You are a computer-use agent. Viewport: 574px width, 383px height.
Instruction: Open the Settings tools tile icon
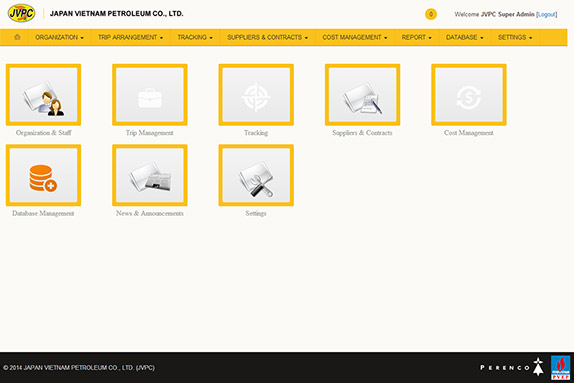pos(256,175)
